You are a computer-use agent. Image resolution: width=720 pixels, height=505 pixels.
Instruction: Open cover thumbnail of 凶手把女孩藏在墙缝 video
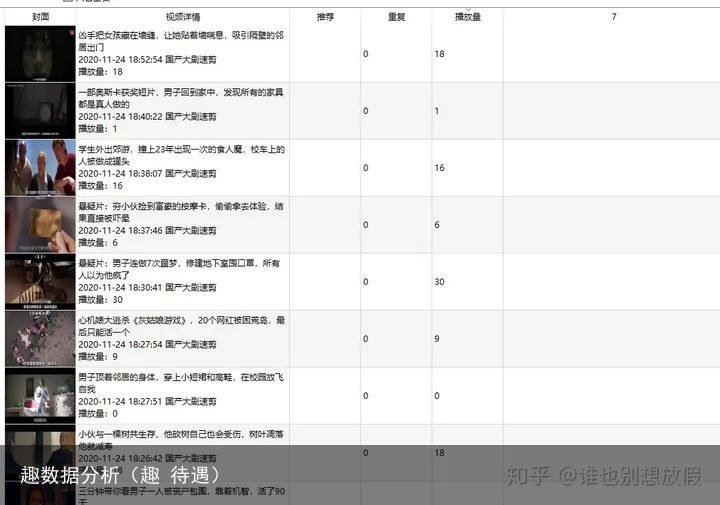pyautogui.click(x=40, y=54)
